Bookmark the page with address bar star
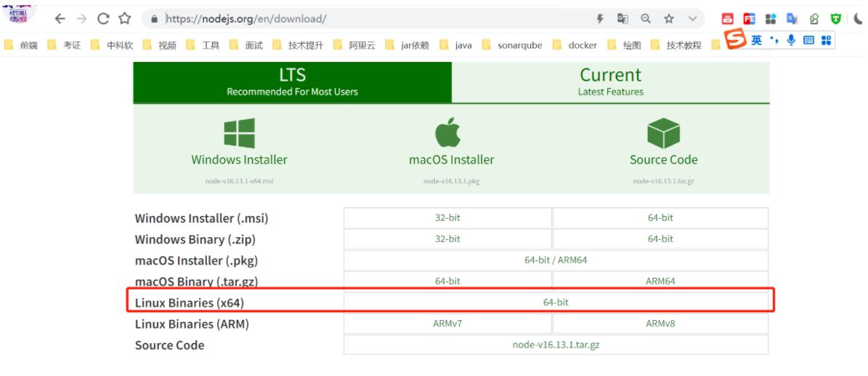 [x=669, y=19]
